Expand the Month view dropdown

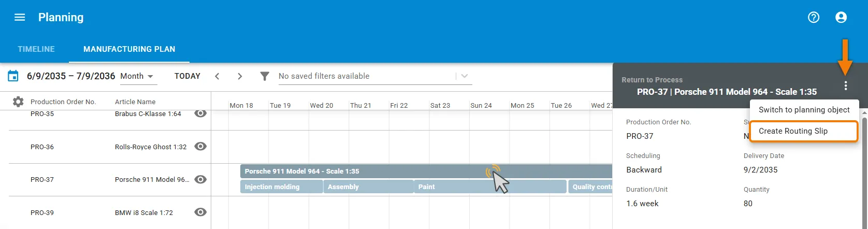pyautogui.click(x=137, y=76)
